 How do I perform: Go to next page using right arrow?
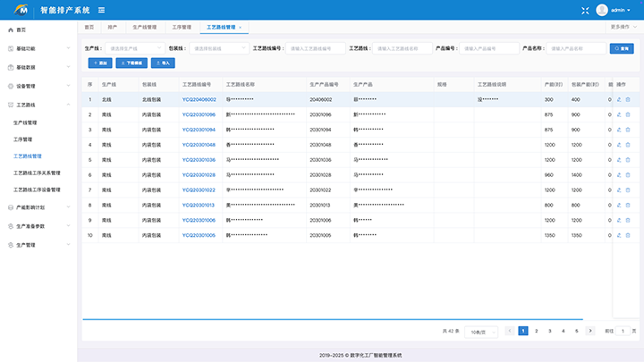tap(589, 331)
